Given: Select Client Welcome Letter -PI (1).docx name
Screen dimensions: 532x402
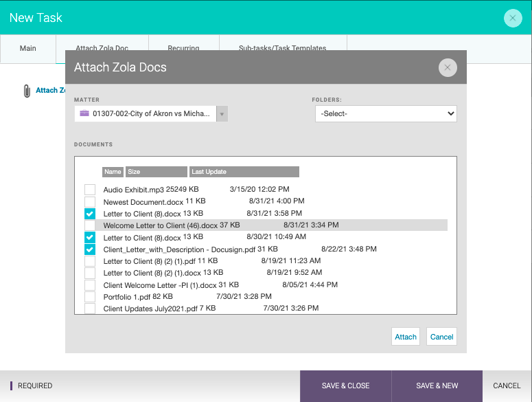Looking at the screenshot, I should pyautogui.click(x=160, y=285).
